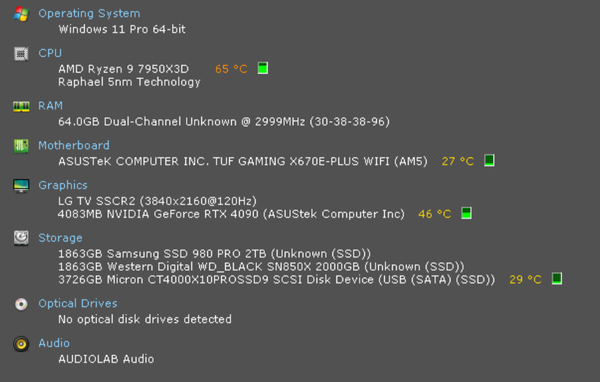The height and width of the screenshot is (382, 600).
Task: Click the green Motherboard icon
Action: click(21, 146)
